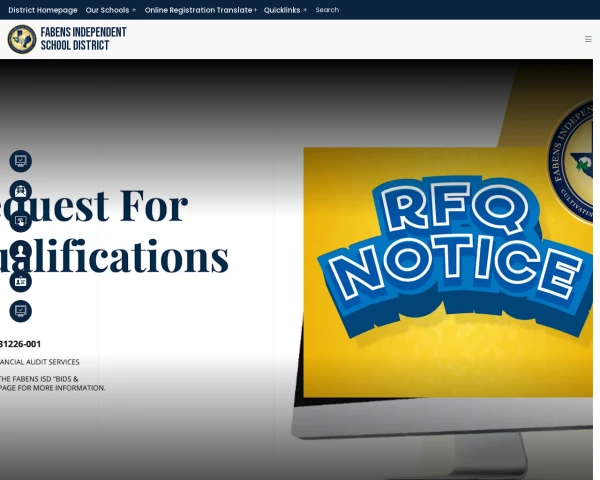Click the 'PAGE FOR MORE INFORMATION.' text
Image resolution: width=600 pixels, height=480 pixels.
(52, 388)
